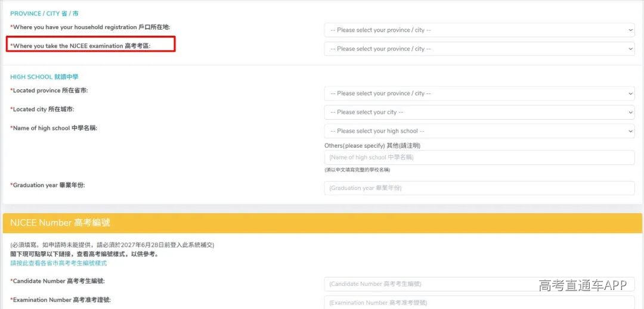This screenshot has height=309, width=644.
Task: Click the note 須以中文填寫完整的學校名稱
Action: [x=357, y=170]
